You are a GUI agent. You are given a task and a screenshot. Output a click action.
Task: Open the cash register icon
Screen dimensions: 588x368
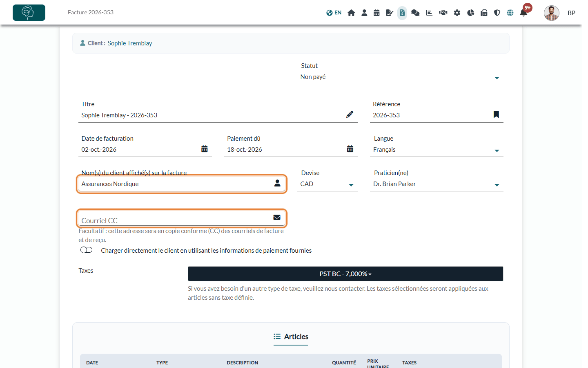[x=484, y=13]
